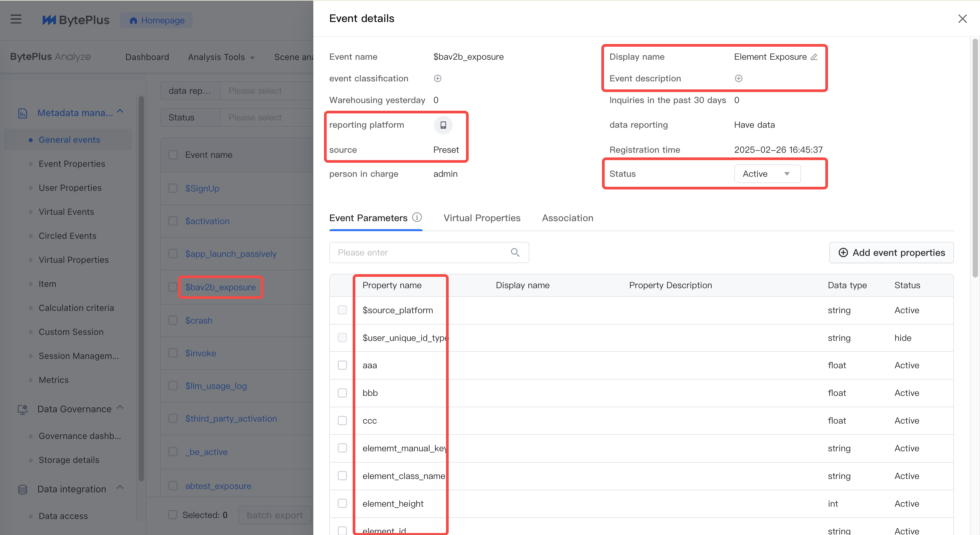This screenshot has height=535, width=980.
Task: Switch to the Association tab
Action: coord(567,218)
